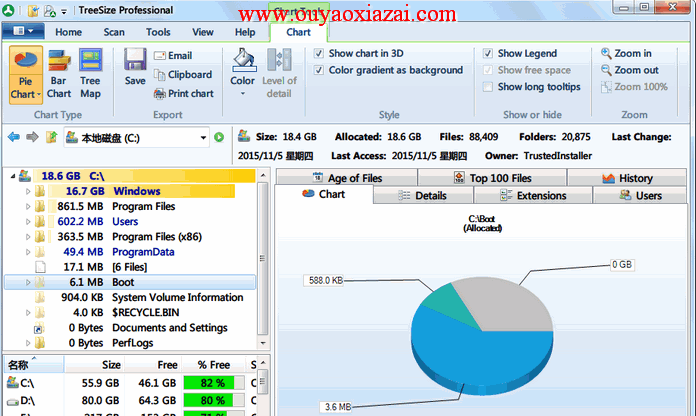Sort drives by Size column
This screenshot has height=416, width=696.
pyautogui.click(x=94, y=365)
